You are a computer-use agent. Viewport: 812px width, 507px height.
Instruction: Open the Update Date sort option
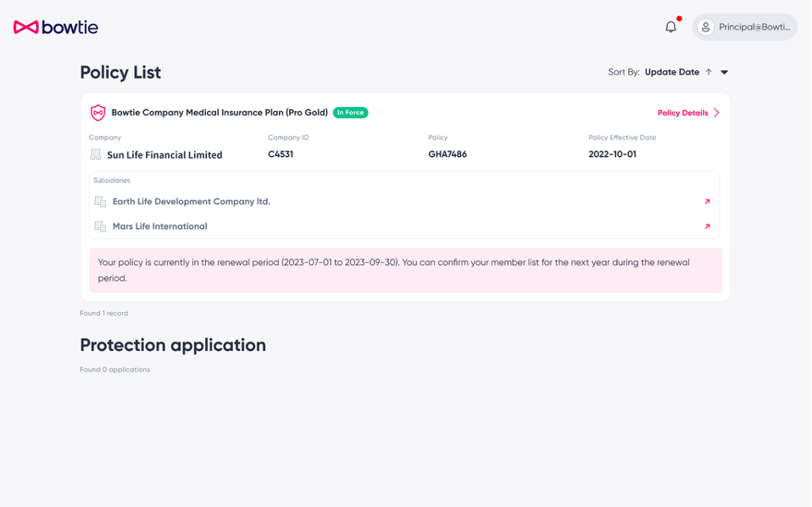[x=671, y=72]
